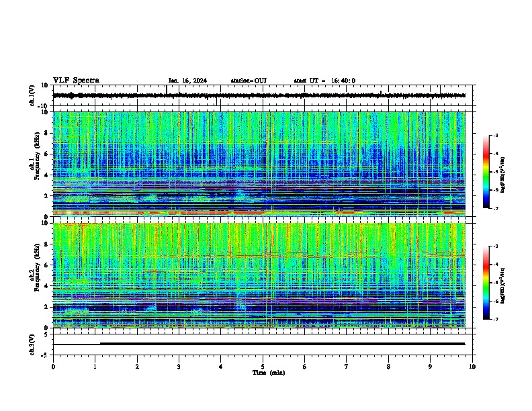
Task: Click time axis tick label "3"
Action: 179,367
